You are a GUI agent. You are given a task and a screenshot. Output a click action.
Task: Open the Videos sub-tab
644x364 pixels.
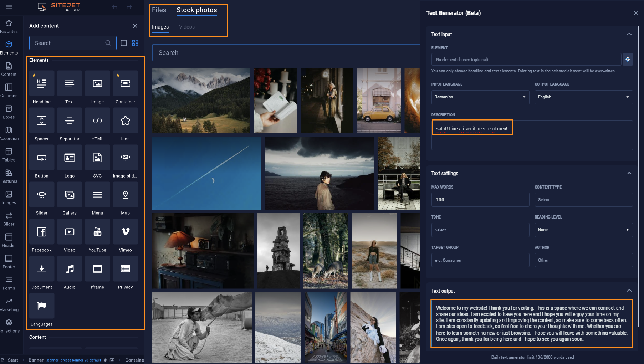(187, 27)
